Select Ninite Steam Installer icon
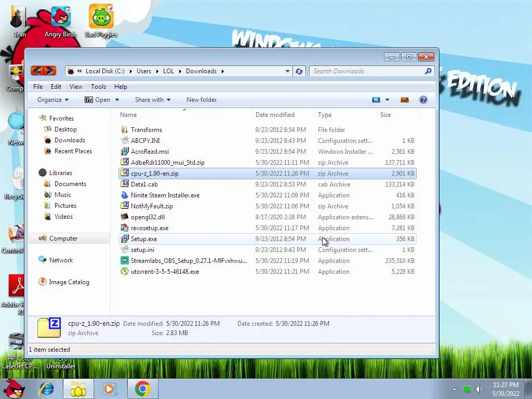The height and width of the screenshot is (399, 532). (125, 195)
